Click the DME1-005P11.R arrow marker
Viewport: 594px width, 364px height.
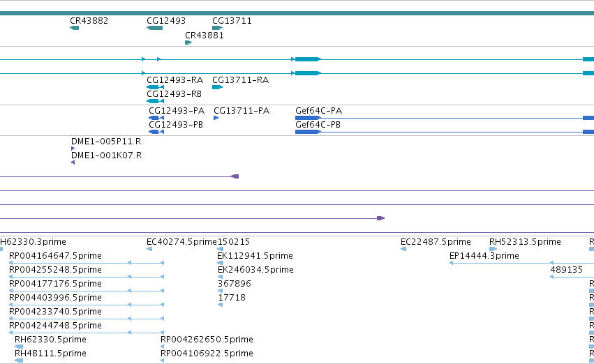[73, 149]
